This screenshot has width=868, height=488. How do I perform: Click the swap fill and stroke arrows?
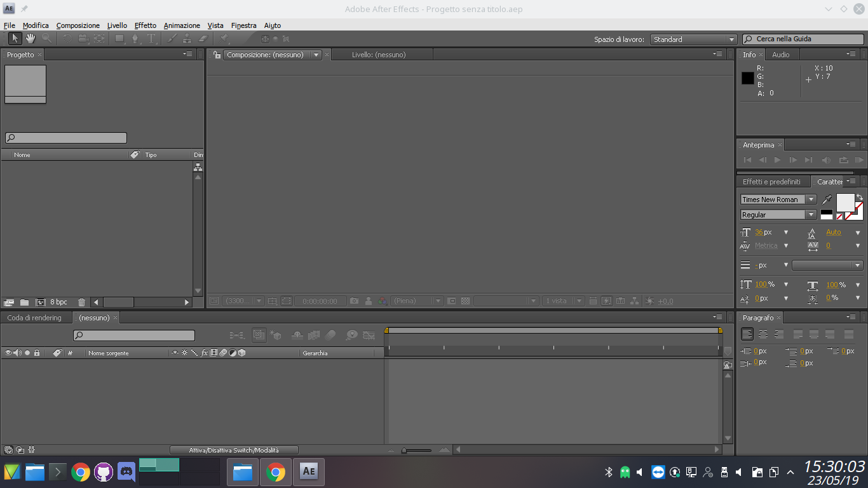click(x=859, y=197)
